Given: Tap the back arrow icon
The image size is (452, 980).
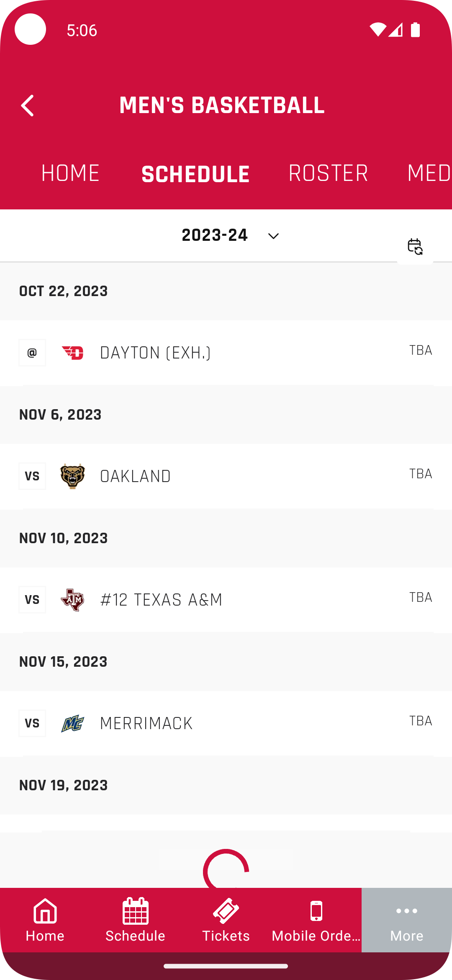Looking at the screenshot, I should [28, 106].
